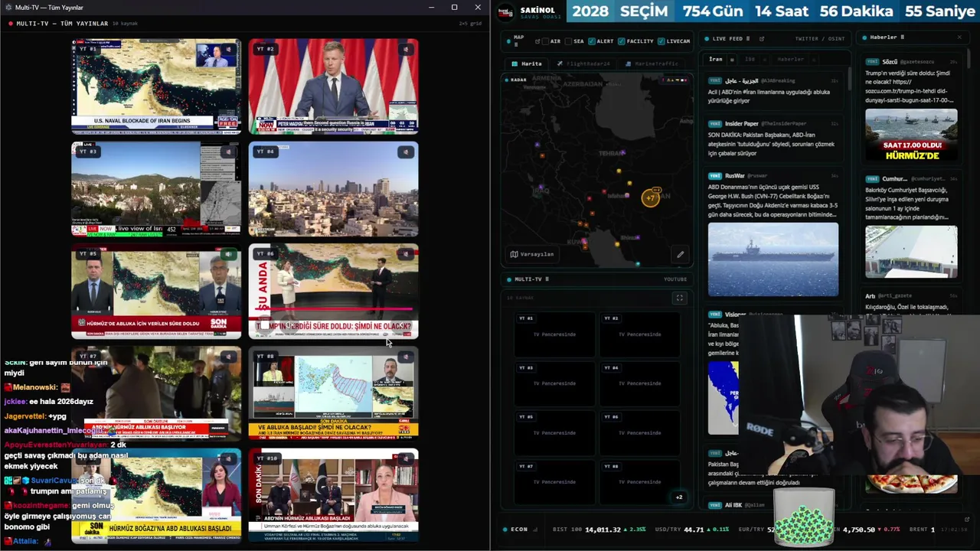Close the İBB feed tab
The height and width of the screenshot is (551, 980).
(x=763, y=59)
